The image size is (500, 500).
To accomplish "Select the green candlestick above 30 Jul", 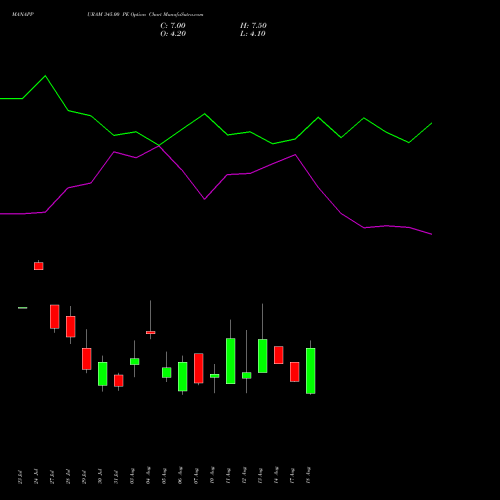I will [103, 374].
